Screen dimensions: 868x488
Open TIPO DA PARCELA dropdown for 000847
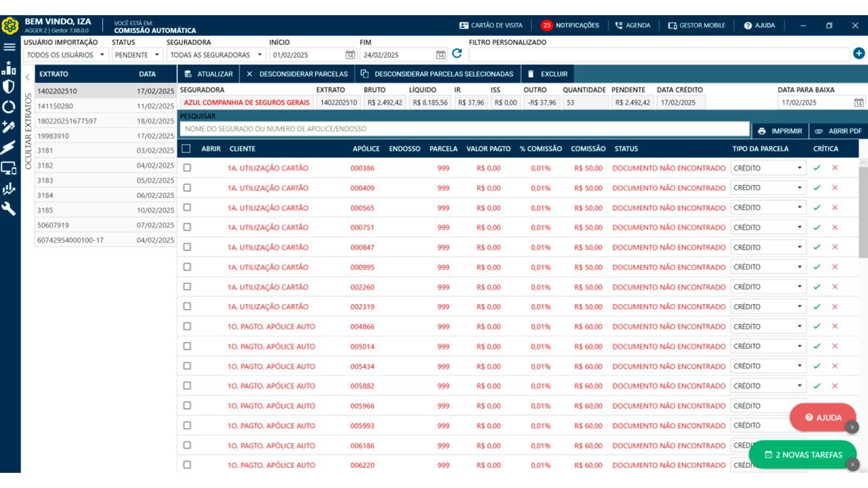point(768,247)
